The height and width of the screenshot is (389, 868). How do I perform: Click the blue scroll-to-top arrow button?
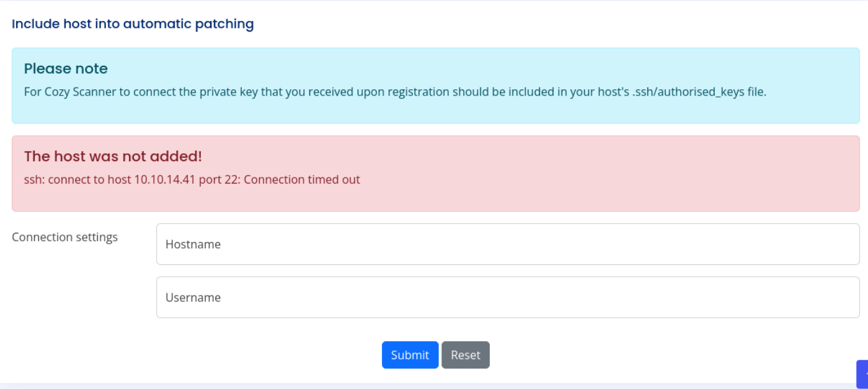tap(862, 374)
